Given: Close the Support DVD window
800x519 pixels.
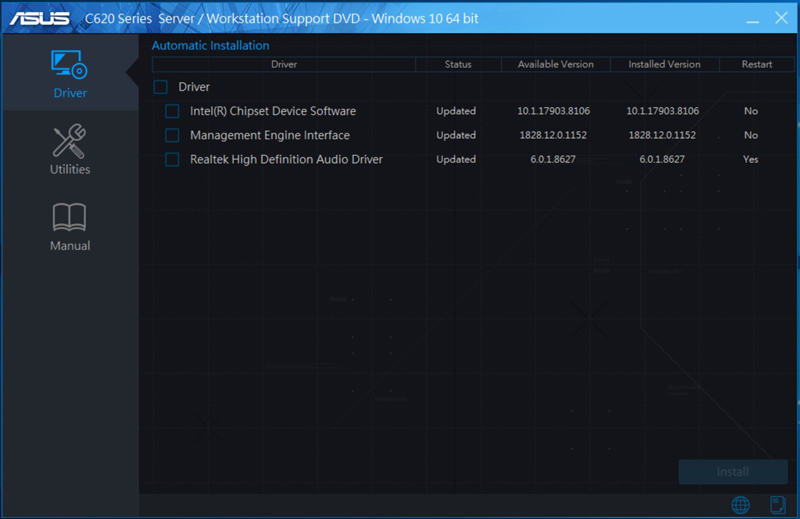Looking at the screenshot, I should coord(780,17).
